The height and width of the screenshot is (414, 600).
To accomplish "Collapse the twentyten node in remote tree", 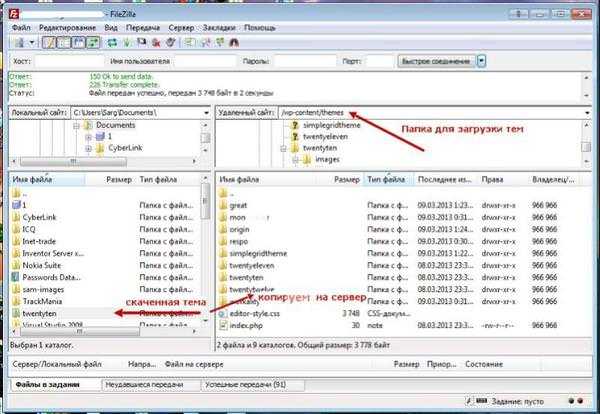I will [x=283, y=148].
